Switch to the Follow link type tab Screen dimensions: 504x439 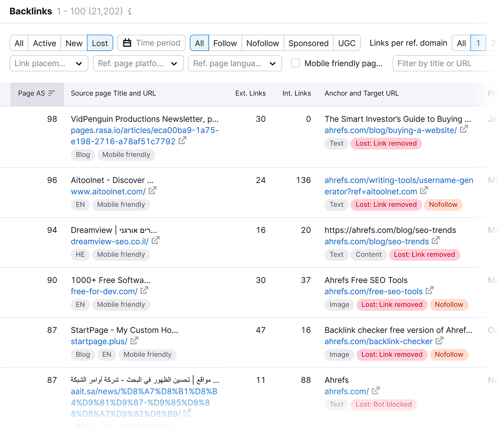click(225, 43)
